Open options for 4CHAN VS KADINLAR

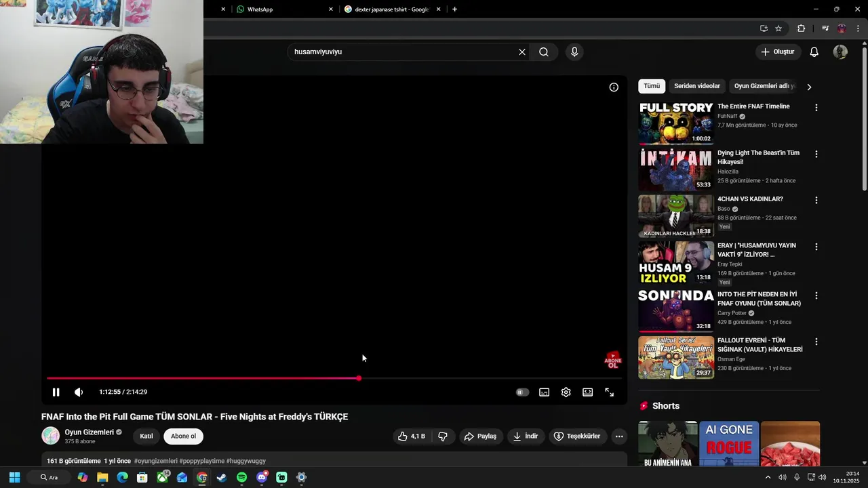coord(816,200)
